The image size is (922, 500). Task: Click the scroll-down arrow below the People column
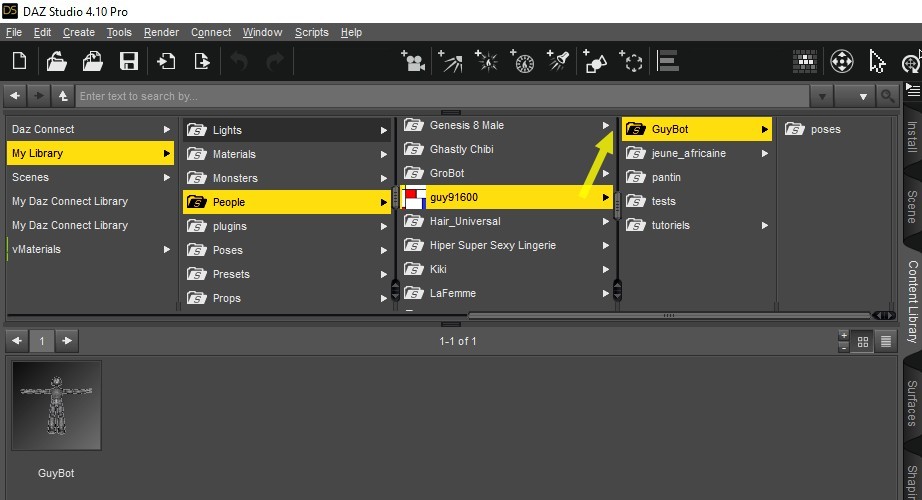click(395, 295)
